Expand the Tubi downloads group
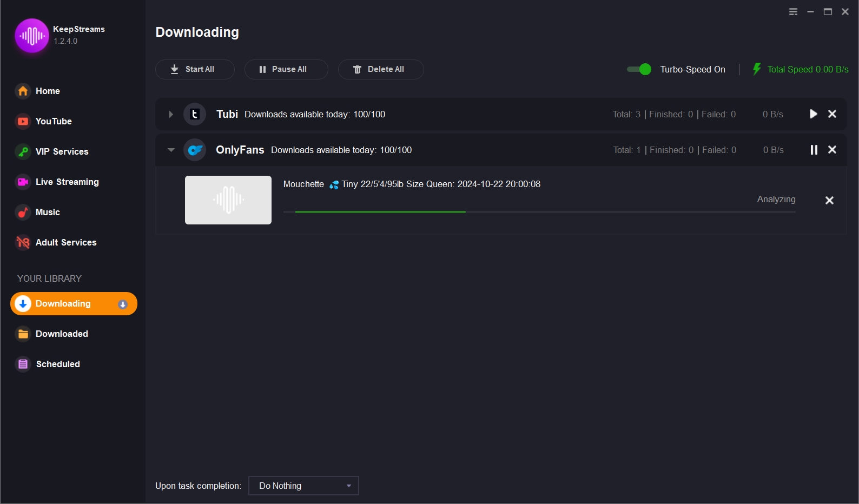859x504 pixels. pos(171,114)
